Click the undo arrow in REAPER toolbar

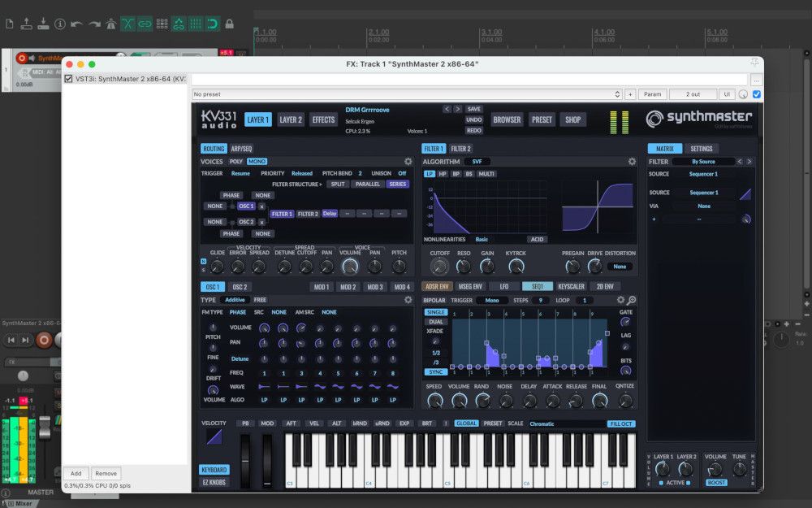click(76, 24)
